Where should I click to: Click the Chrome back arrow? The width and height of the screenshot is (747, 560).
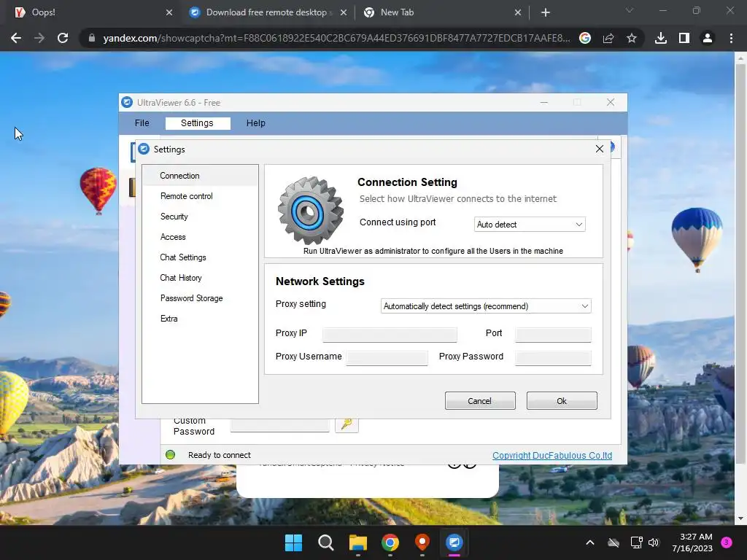pos(16,38)
